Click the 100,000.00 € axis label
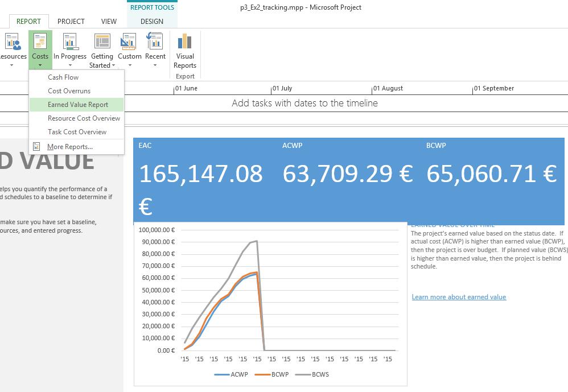The height and width of the screenshot is (392, 568). [x=157, y=230]
